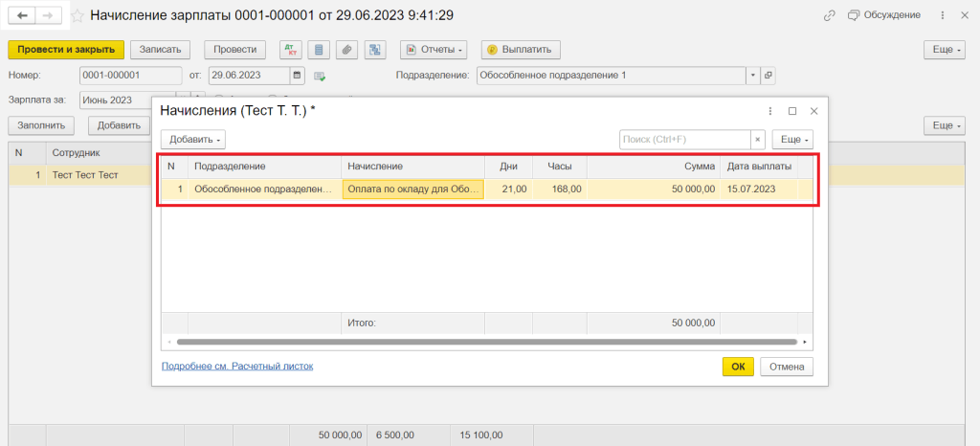This screenshot has width=980, height=446.
Task: Click the attached files paperclip icon
Action: click(346, 50)
